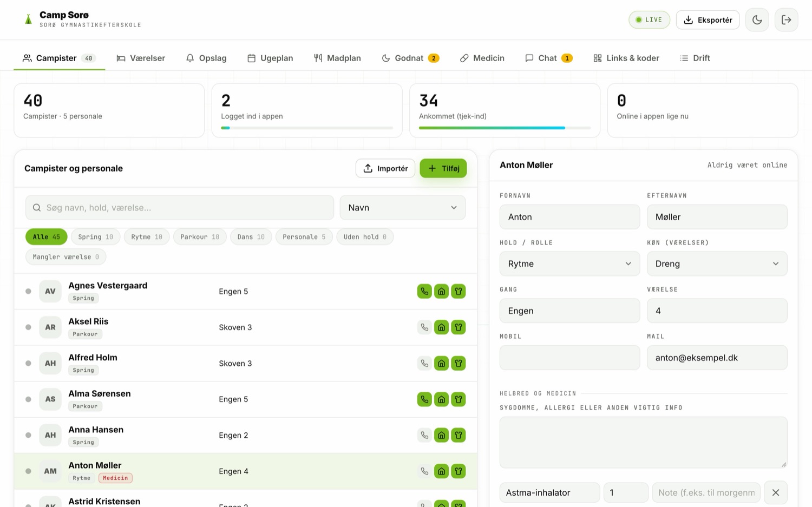
Task: Toggle phone status icon for Agnes Vestergaard
Action: (424, 291)
